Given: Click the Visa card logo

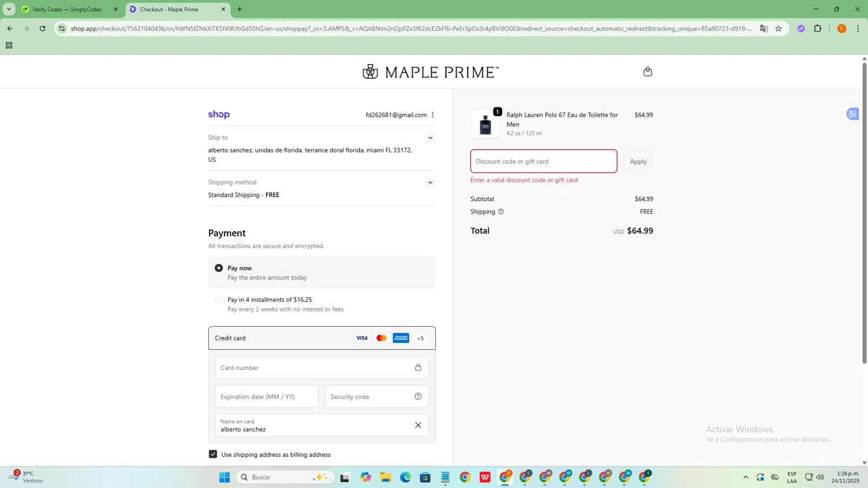Looking at the screenshot, I should click(362, 338).
